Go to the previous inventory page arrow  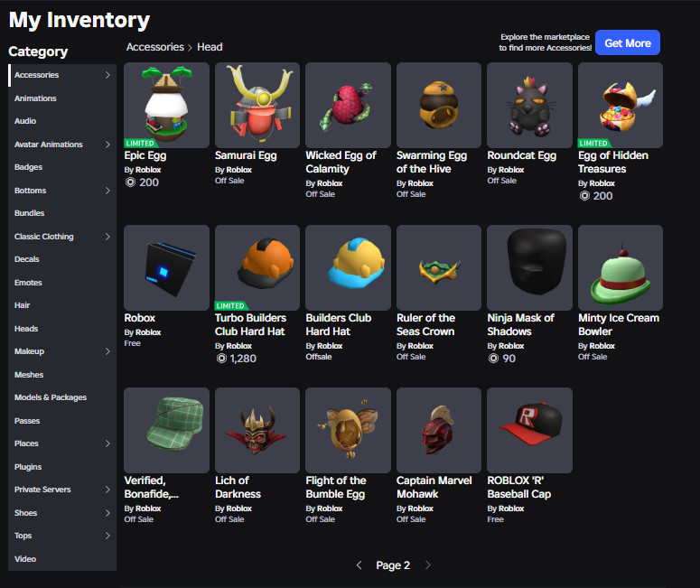click(x=359, y=565)
